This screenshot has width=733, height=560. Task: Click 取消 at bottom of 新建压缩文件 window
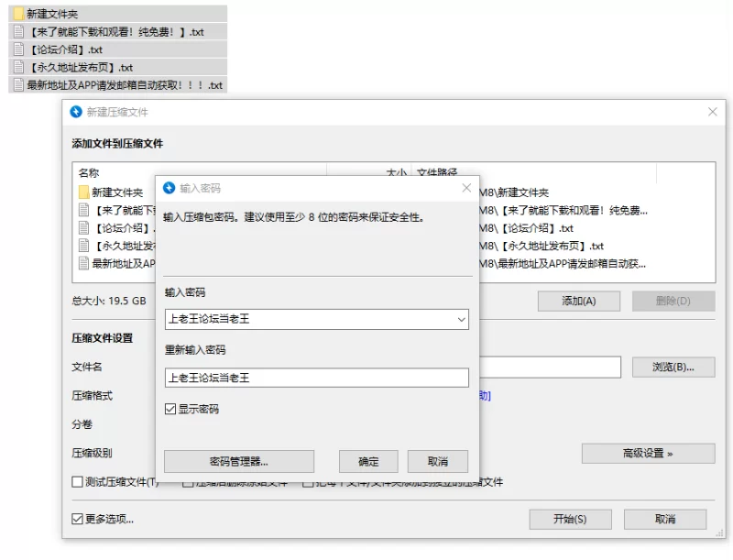coord(665,519)
